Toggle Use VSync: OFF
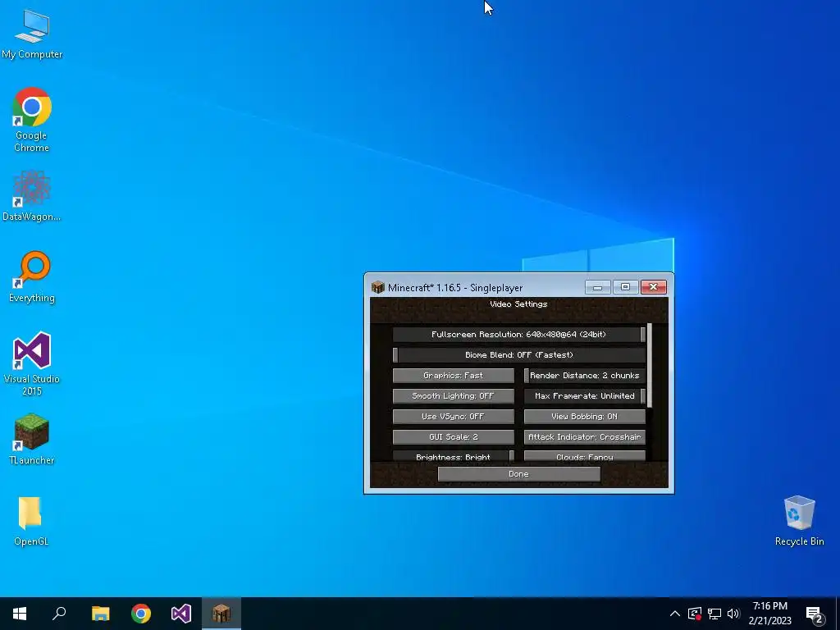 tap(453, 416)
